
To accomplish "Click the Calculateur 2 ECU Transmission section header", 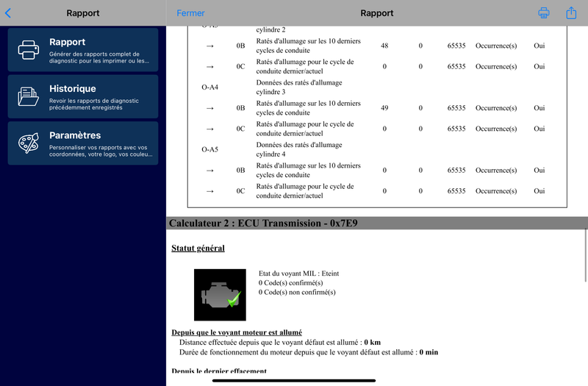I will (x=263, y=224).
